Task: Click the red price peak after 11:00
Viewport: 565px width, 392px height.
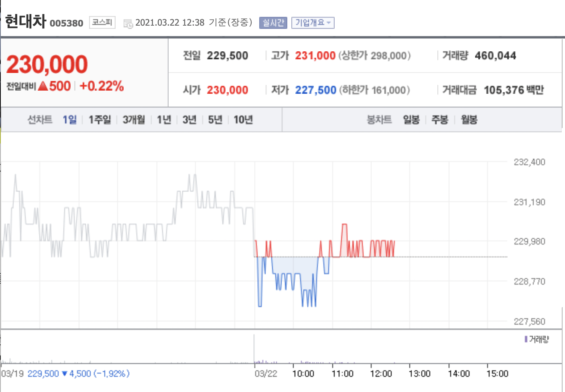Action: [x=344, y=240]
